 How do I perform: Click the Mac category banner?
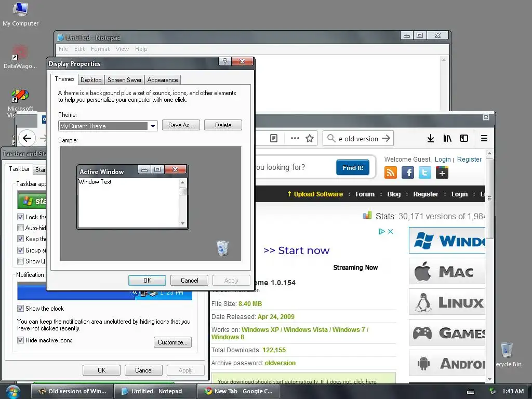[447, 271]
